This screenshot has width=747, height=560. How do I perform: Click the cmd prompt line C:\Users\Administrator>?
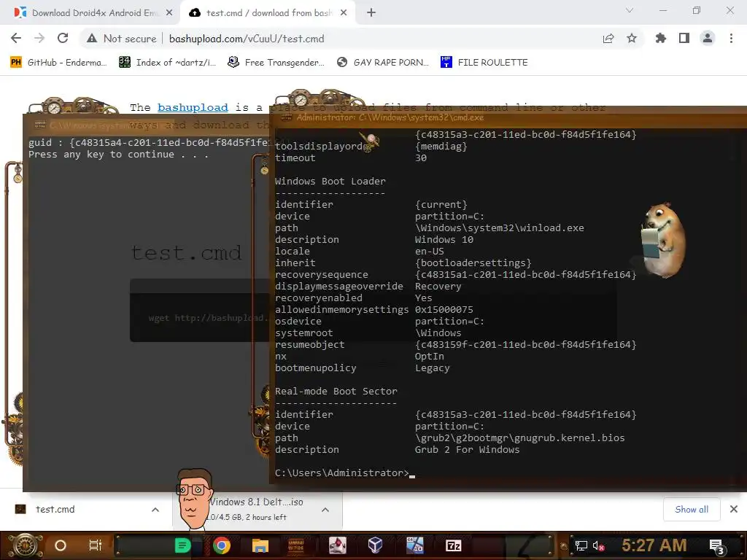(341, 472)
